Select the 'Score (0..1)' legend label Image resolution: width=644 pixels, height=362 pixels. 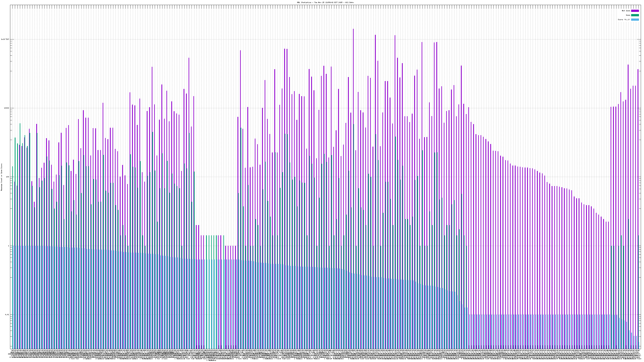coord(624,20)
